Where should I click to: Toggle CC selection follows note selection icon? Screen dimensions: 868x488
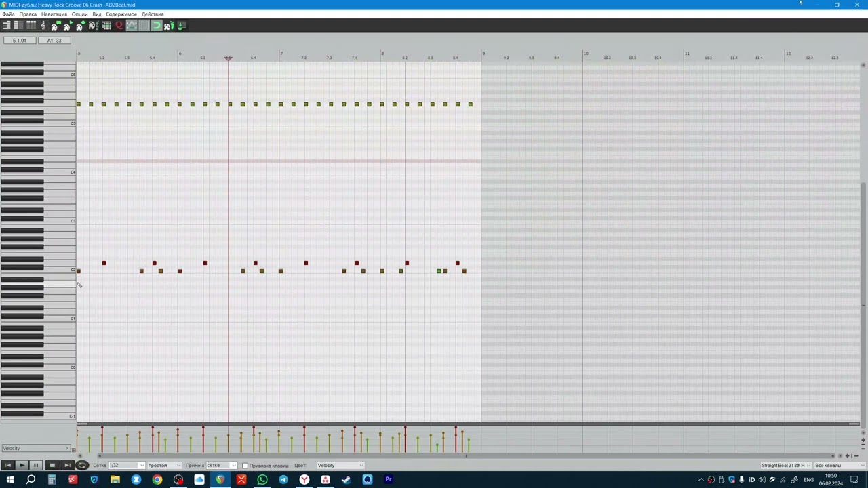pyautogui.click(x=132, y=26)
